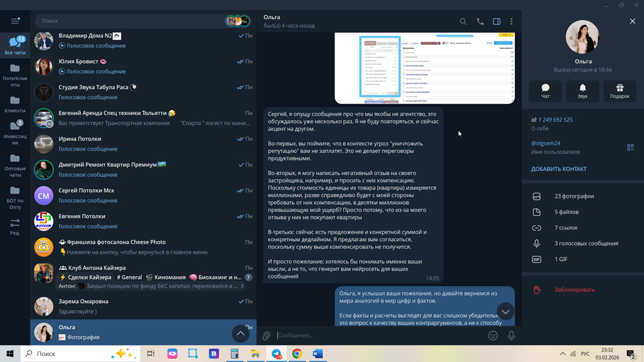Select the '# General' topic

pyautogui.click(x=130, y=277)
